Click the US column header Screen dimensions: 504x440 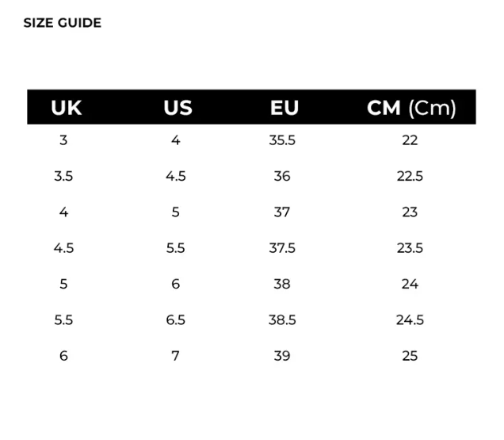[178, 108]
